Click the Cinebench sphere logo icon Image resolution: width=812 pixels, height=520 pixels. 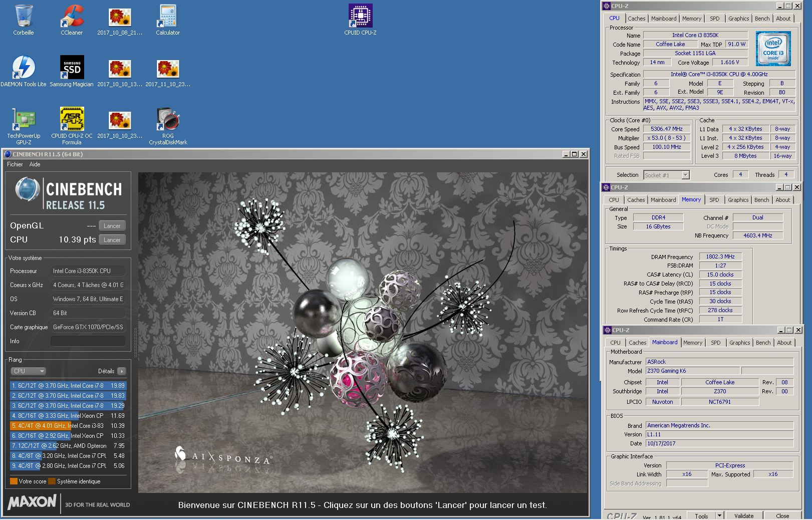click(x=27, y=190)
